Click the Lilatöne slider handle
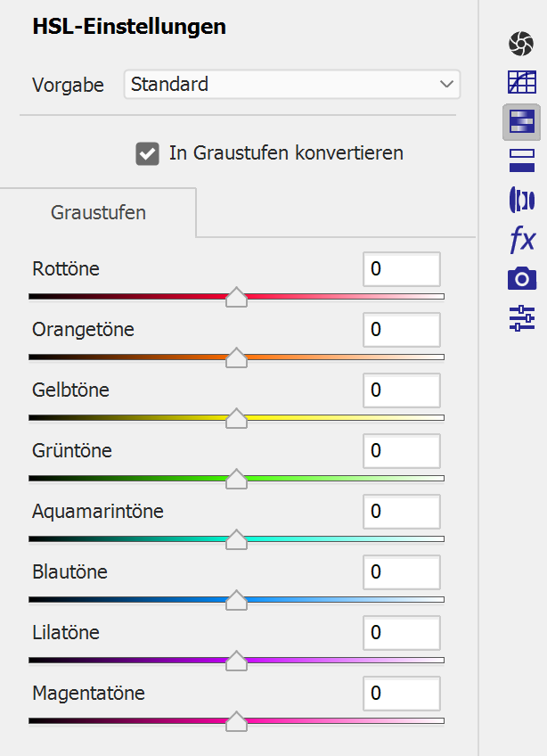Image resolution: width=547 pixels, height=756 pixels. click(236, 661)
